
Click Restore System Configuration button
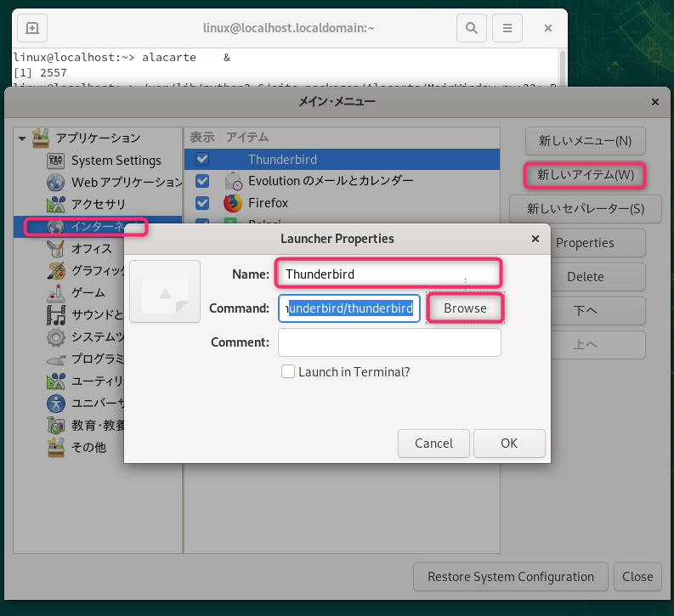pos(511,577)
